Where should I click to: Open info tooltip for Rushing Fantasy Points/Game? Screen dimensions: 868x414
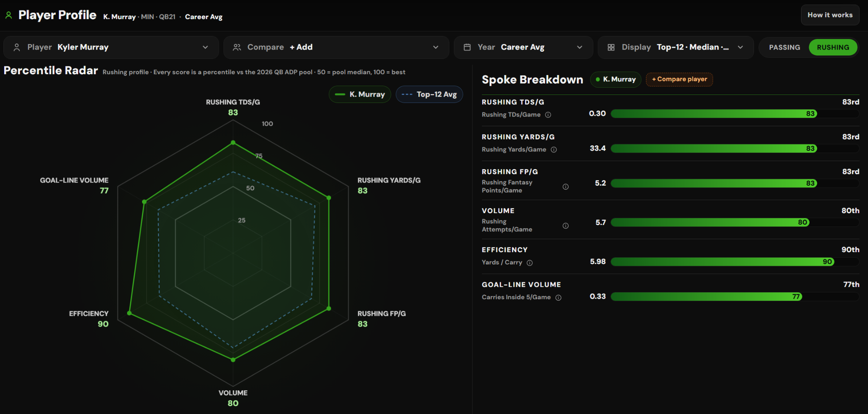pos(566,187)
